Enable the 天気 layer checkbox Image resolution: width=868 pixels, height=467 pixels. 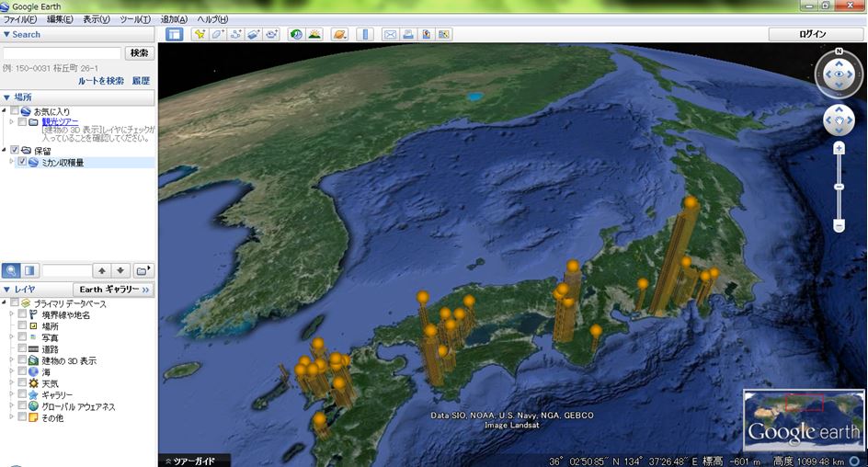pyautogui.click(x=22, y=382)
